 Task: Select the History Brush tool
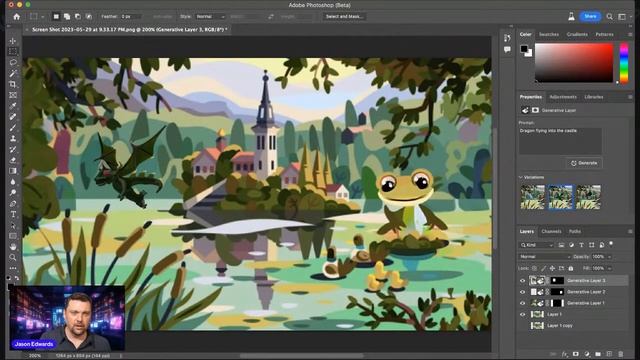tap(13, 149)
